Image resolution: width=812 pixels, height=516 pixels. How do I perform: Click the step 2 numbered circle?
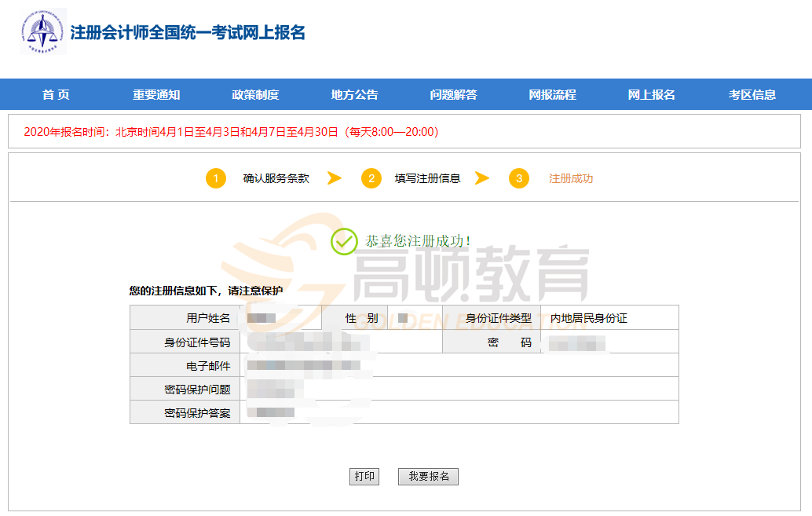click(x=371, y=178)
